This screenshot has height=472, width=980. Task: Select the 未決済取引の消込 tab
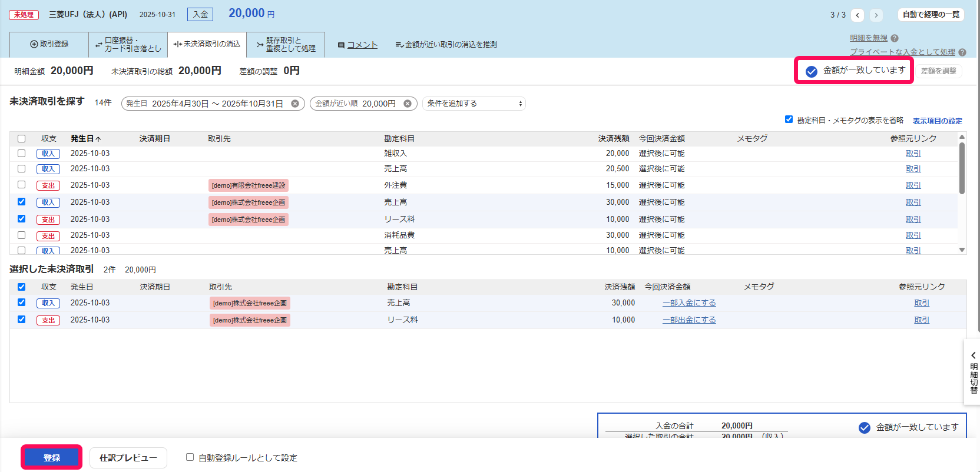pos(207,44)
